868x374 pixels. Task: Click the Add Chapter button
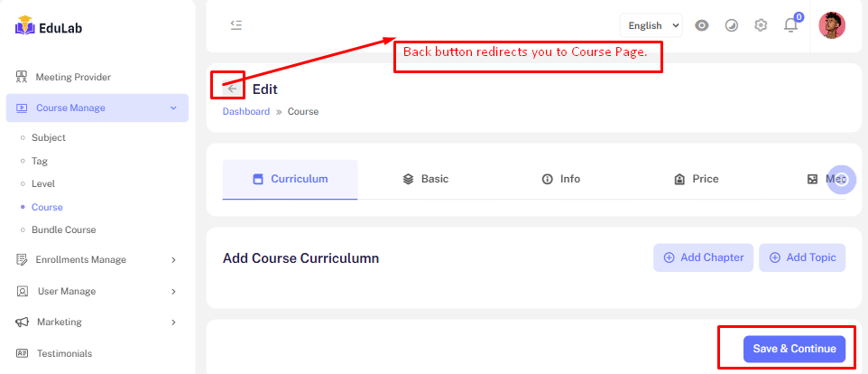[x=703, y=257]
